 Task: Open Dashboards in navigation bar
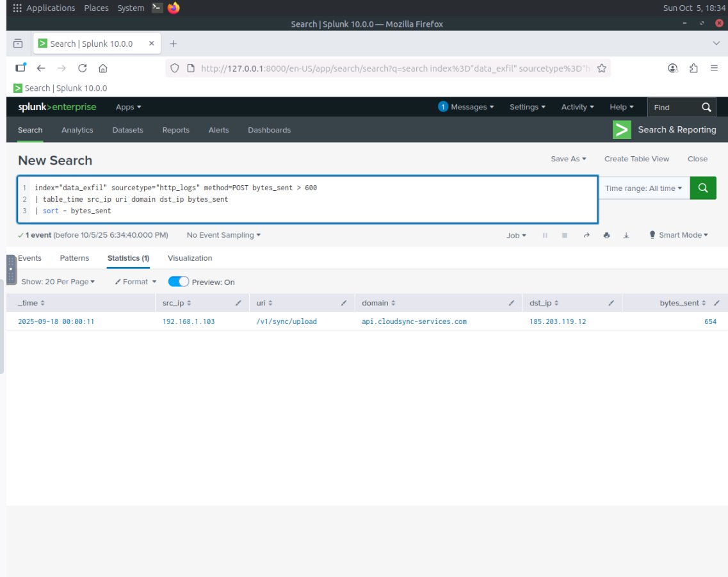[x=270, y=130]
